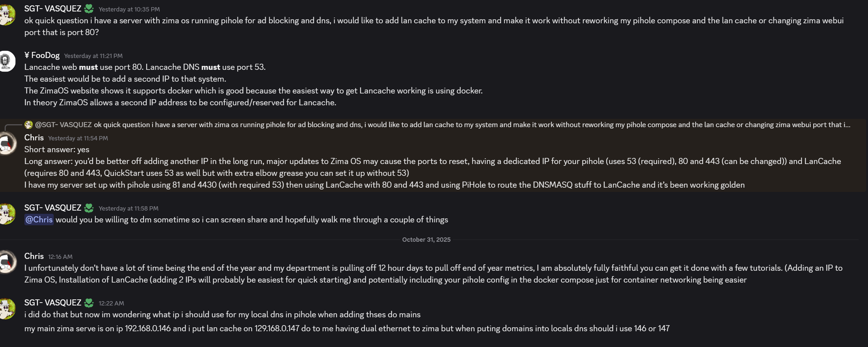868x347 pixels.
Task: Click the small avatar in the reply preview
Action: tap(29, 125)
